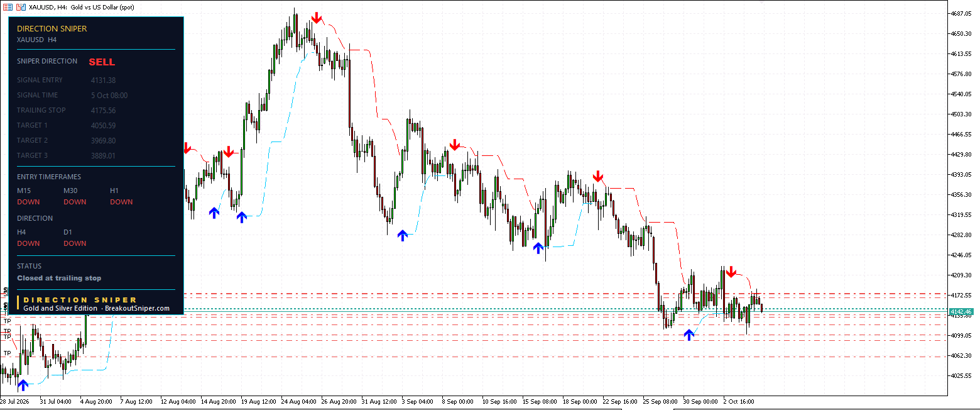The image size is (980, 410).
Task: Click the 'Closed at trailing stop' status text
Action: coord(59,278)
